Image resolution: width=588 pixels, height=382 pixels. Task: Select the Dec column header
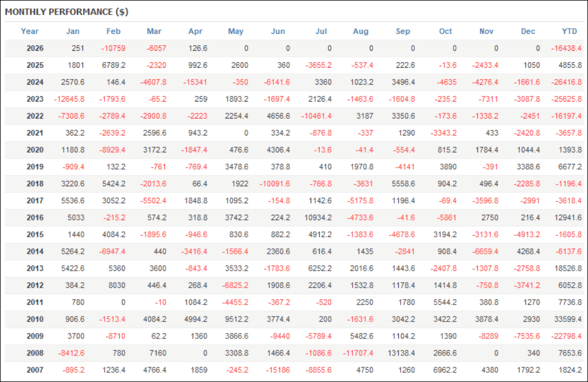tap(528, 32)
